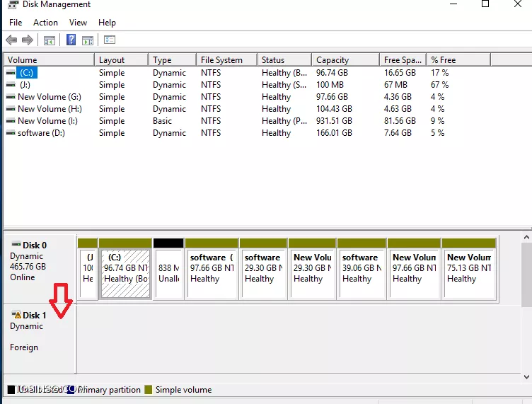
Task: Click the disk pane scroll down arrow
Action: point(526,376)
